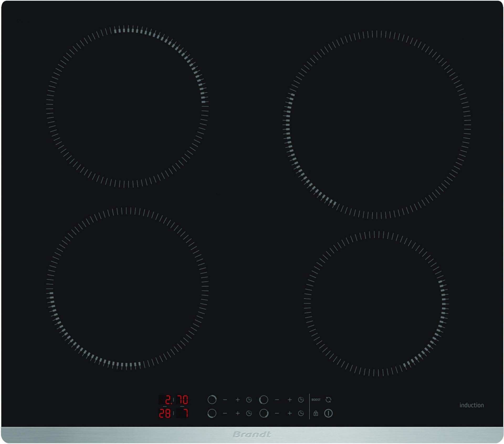Toggle the hob power on/off button
The width and height of the screenshot is (504, 444).
328,413
